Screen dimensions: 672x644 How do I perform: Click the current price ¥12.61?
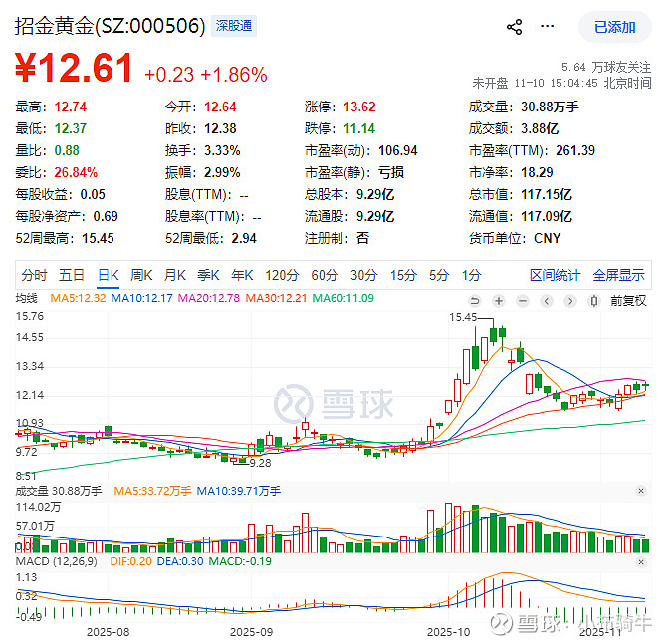coord(74,68)
